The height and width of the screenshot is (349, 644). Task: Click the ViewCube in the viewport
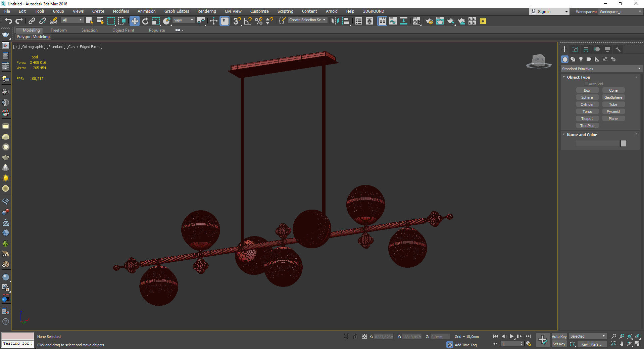[x=539, y=61]
